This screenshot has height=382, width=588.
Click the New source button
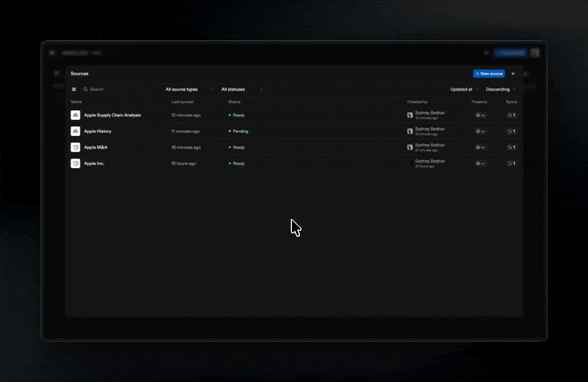[488, 73]
